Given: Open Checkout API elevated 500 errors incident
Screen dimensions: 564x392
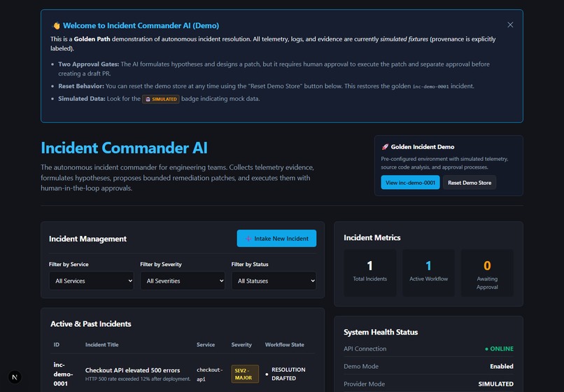Looking at the screenshot, I should pyautogui.click(x=132, y=370).
